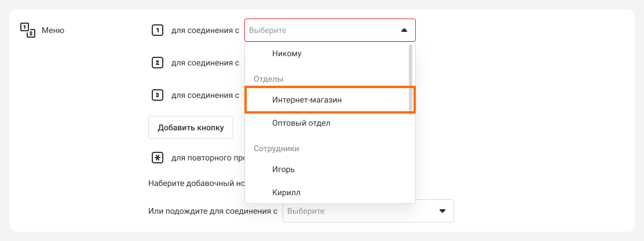644x241 pixels.
Task: Click the Отделы group header
Action: click(269, 78)
